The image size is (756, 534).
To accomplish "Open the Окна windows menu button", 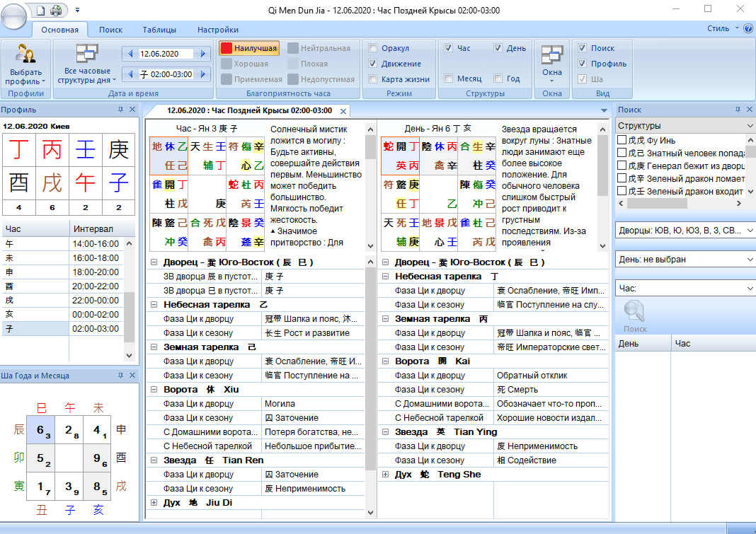I will [x=551, y=64].
